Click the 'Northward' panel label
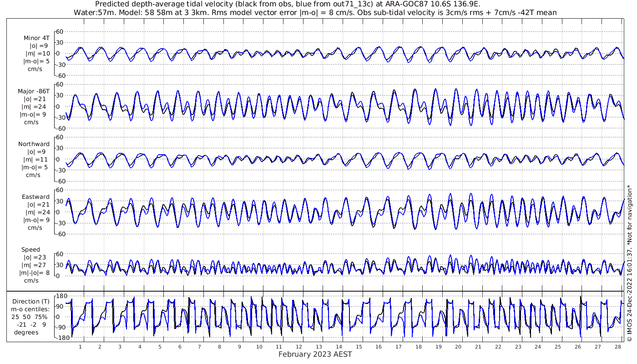The image size is (637, 364). [x=34, y=144]
